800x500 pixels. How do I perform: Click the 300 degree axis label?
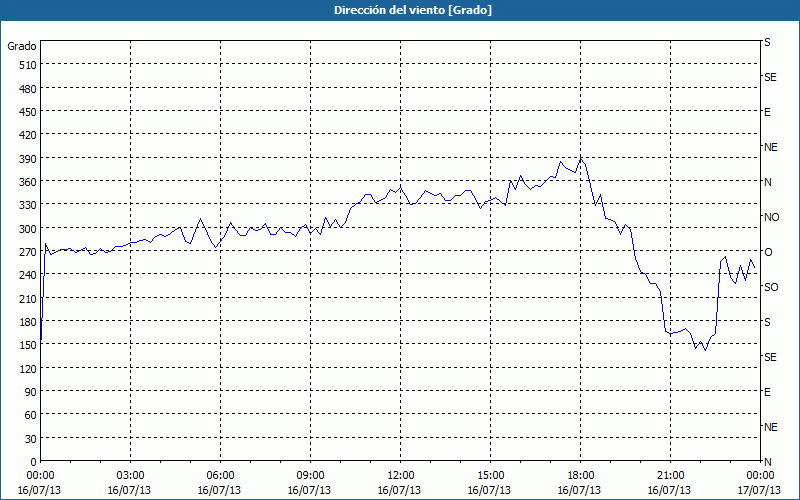point(28,228)
